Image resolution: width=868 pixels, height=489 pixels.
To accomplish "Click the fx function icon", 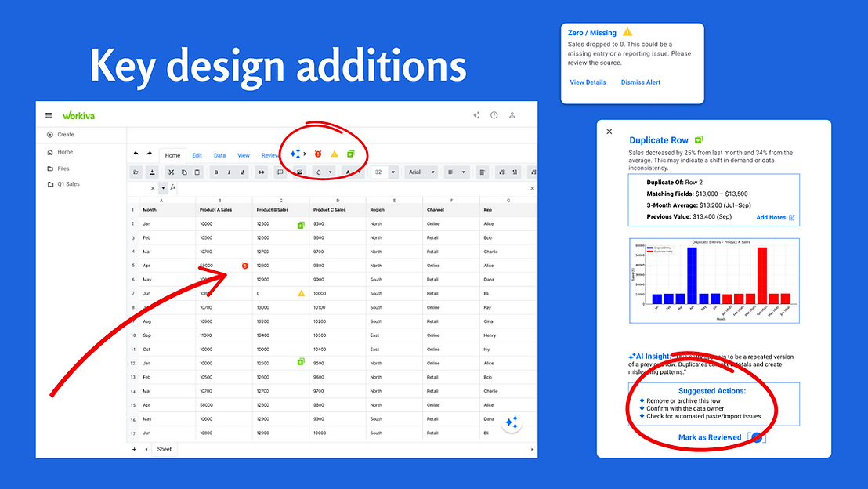I will (x=172, y=188).
